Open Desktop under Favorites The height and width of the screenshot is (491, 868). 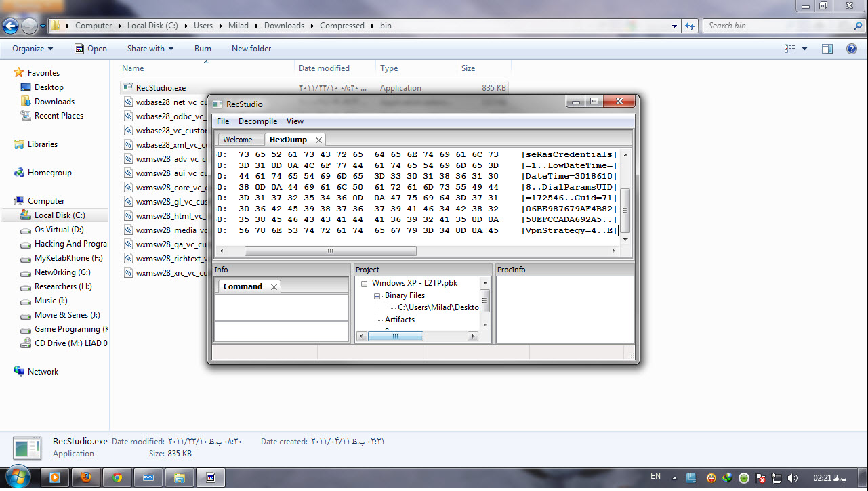(x=49, y=87)
